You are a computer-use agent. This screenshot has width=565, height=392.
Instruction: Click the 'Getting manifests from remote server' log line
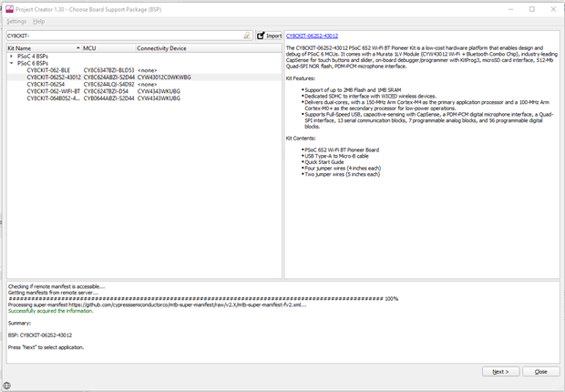tap(53, 293)
